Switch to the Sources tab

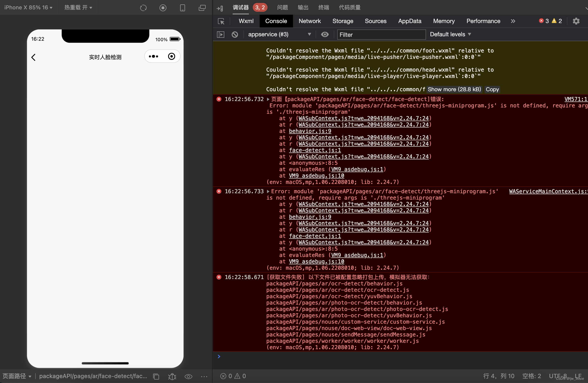(x=375, y=21)
